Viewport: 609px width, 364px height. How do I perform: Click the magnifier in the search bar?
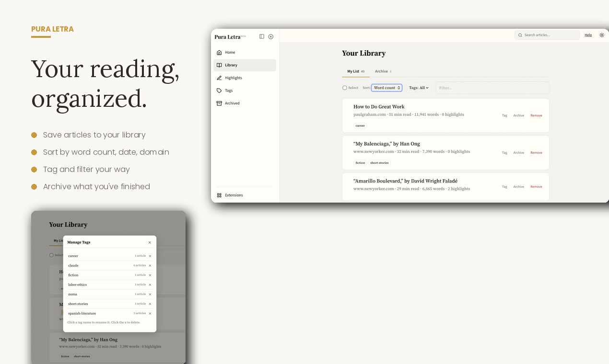[520, 35]
